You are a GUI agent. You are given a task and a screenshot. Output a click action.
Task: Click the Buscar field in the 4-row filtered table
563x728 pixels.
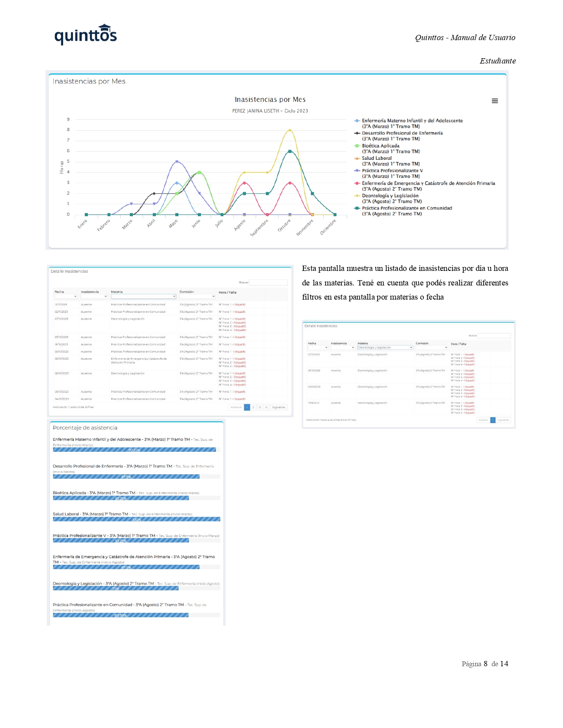pyautogui.click(x=494, y=336)
